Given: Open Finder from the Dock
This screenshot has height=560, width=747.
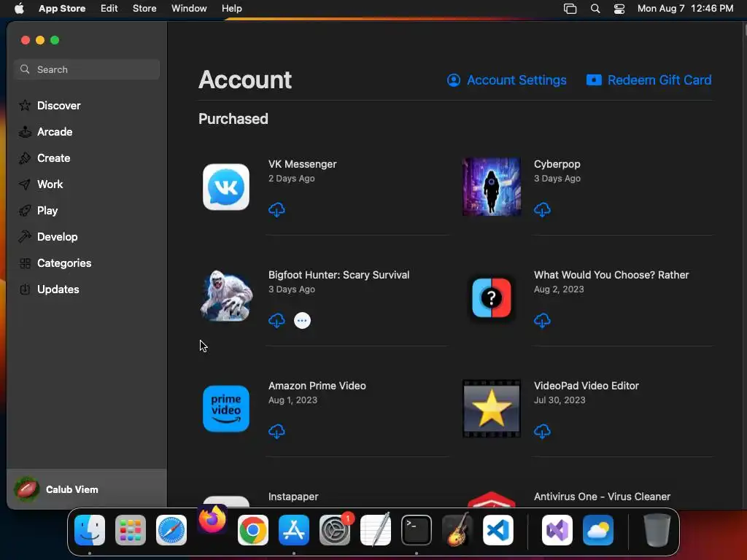Looking at the screenshot, I should point(90,530).
